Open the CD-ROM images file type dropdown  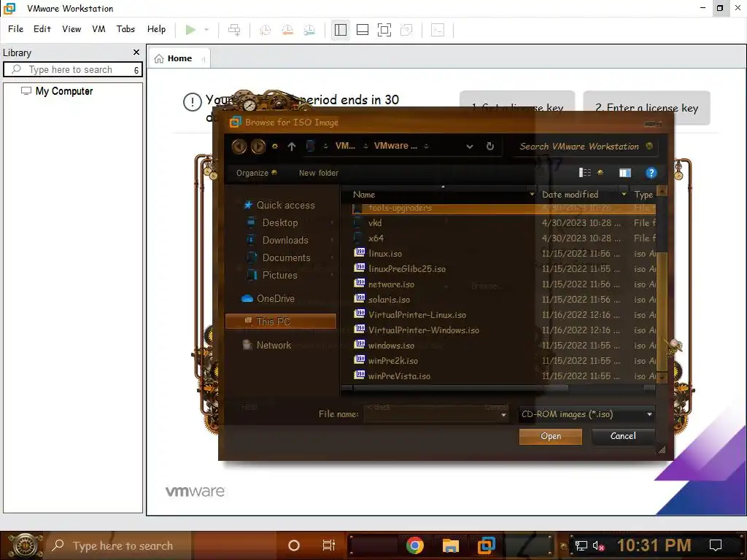coord(587,414)
